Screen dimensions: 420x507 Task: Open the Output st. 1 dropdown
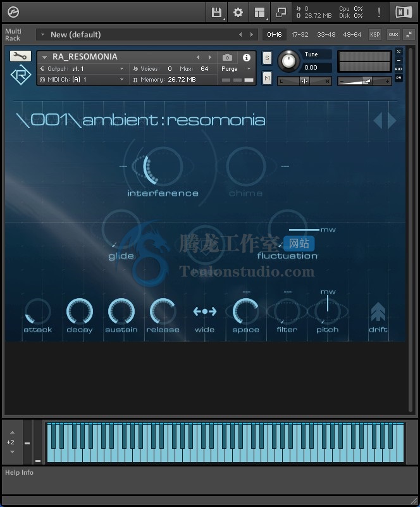click(x=121, y=69)
